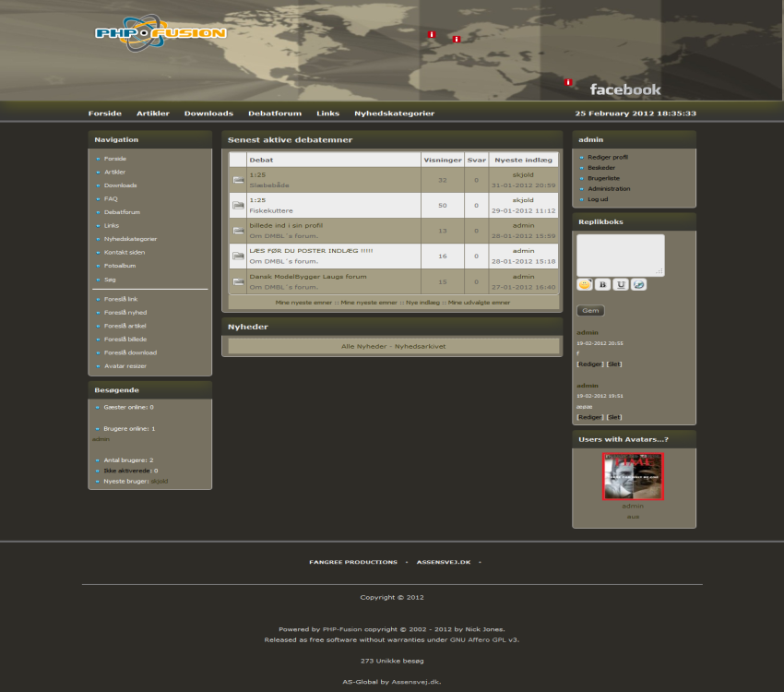The image size is (784, 692).
Task: Click the folder icon for the Fiskekuttere thread
Action: [x=238, y=205]
